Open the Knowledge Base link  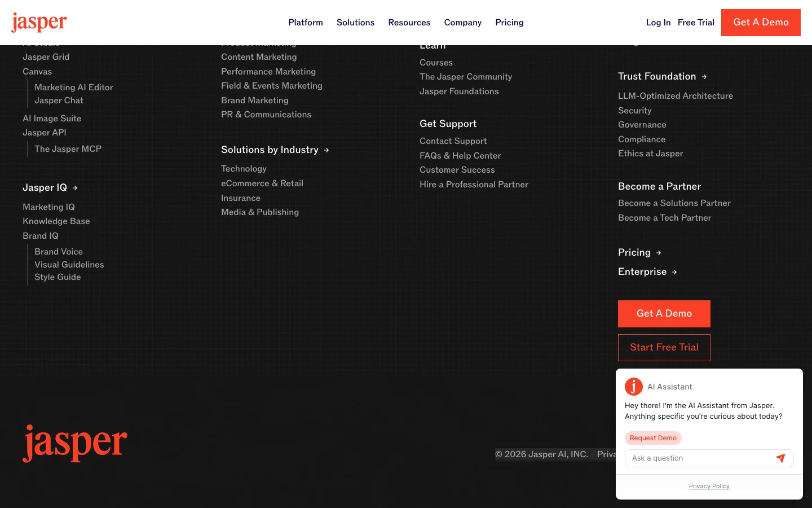point(56,221)
